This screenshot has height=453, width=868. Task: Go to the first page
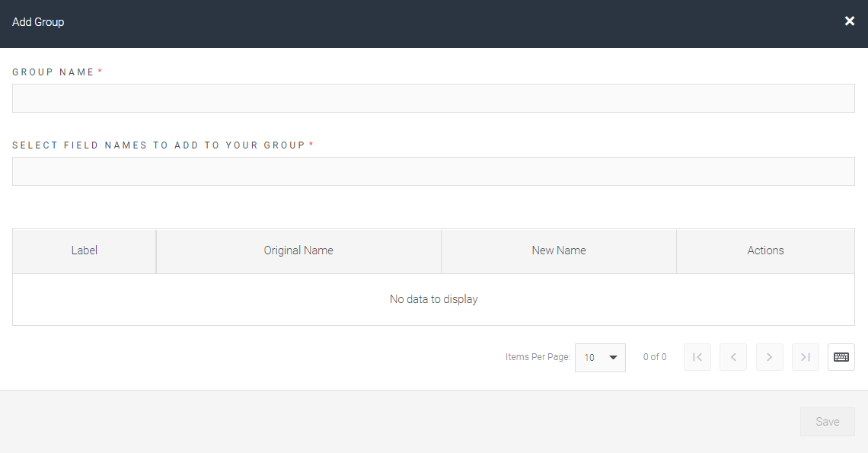697,357
